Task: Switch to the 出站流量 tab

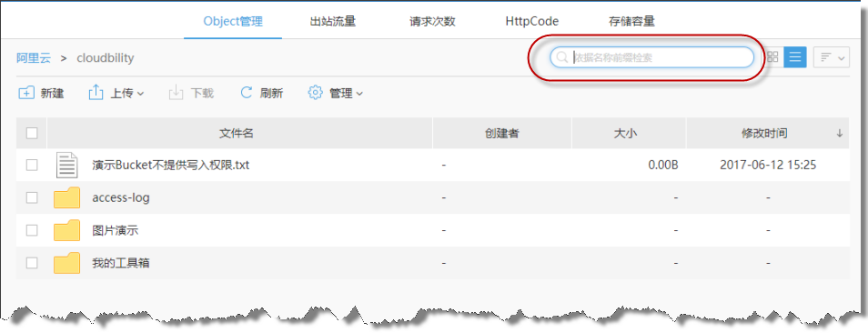Action: tap(333, 22)
